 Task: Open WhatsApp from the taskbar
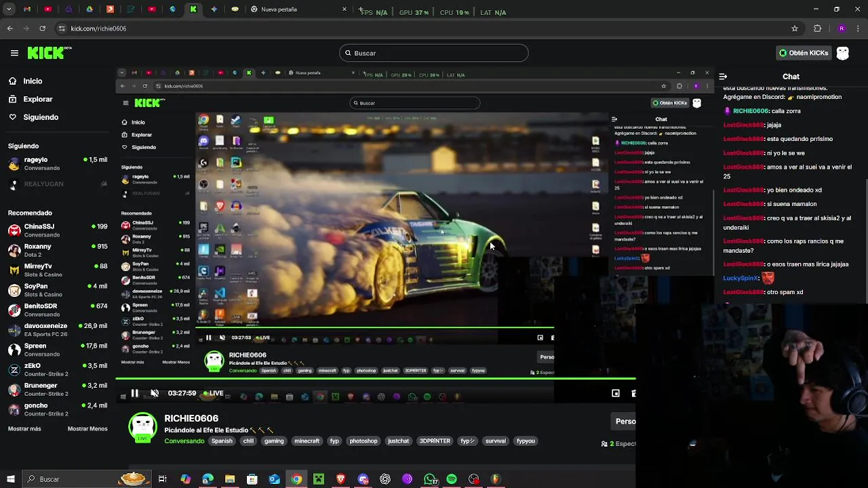click(429, 479)
